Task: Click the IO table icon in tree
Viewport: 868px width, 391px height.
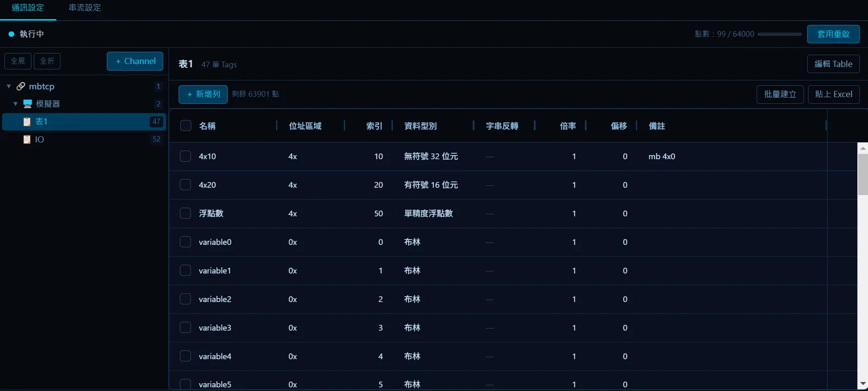Action: [27, 140]
